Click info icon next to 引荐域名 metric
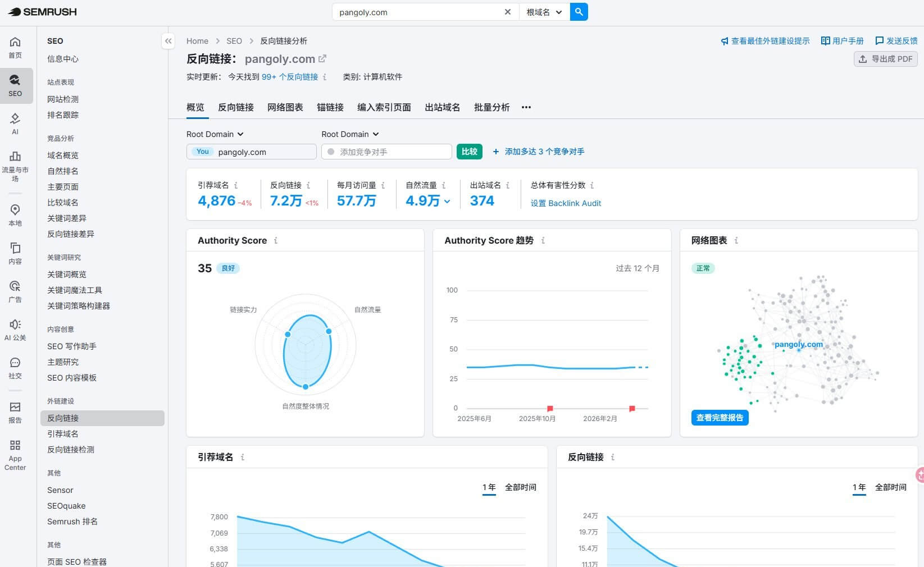 tap(236, 185)
